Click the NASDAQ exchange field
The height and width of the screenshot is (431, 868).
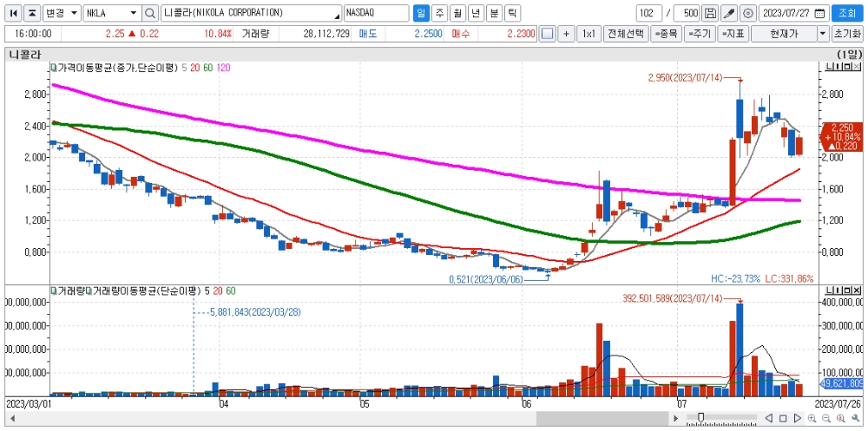click(377, 13)
